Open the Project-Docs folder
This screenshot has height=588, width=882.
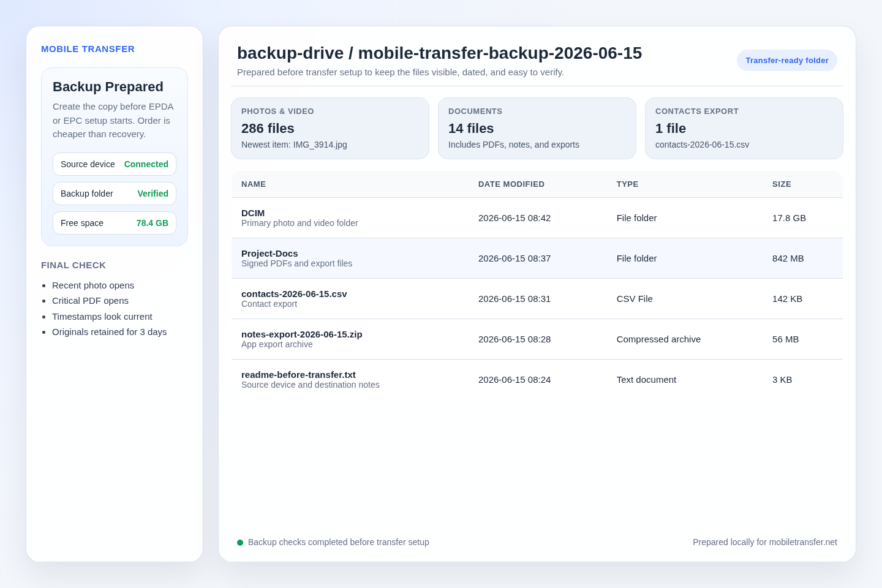537,258
